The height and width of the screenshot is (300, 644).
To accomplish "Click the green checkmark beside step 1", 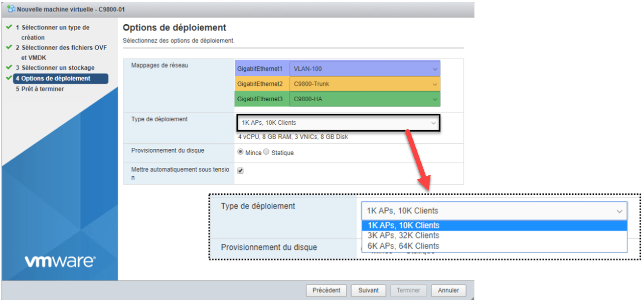I will 9,27.
